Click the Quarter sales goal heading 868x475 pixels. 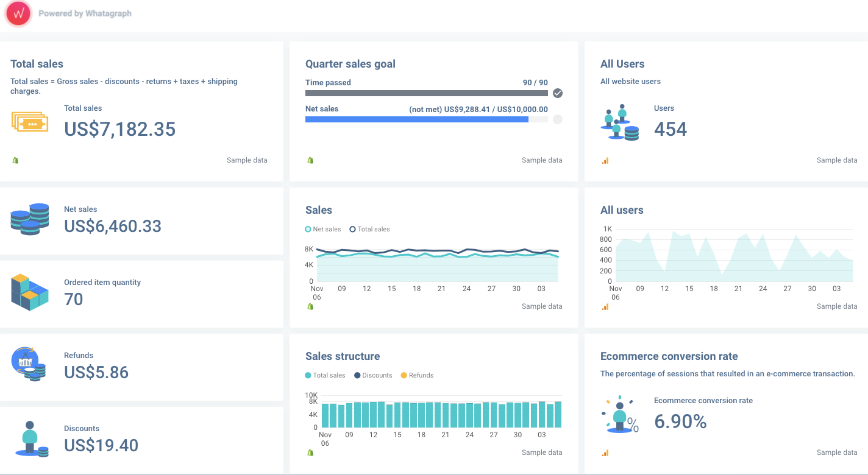coord(350,64)
